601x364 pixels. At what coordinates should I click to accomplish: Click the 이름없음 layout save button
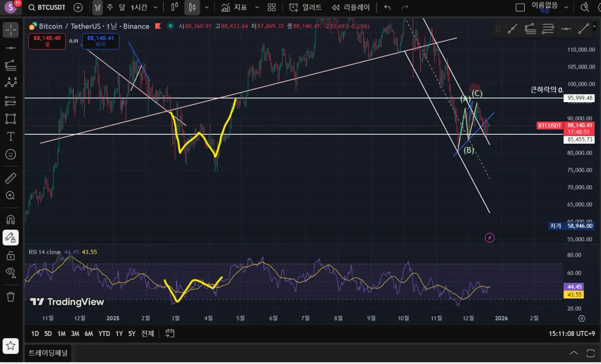point(544,7)
